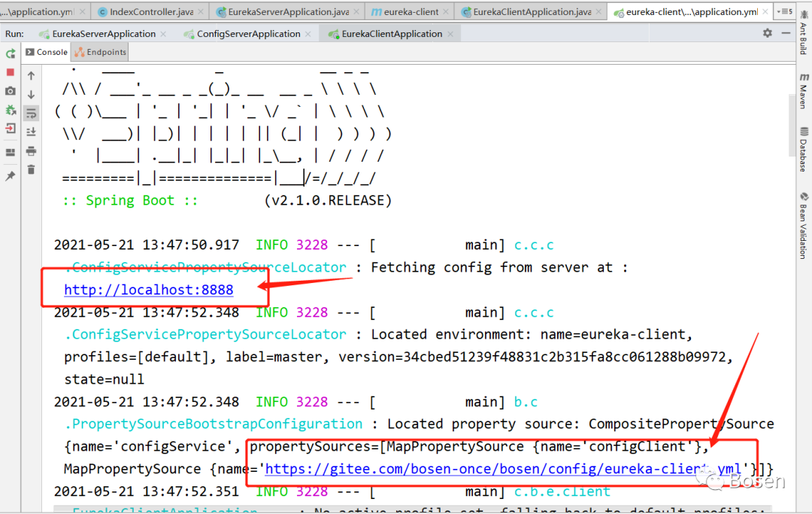Clear all console output with the trash icon
The image size is (812, 514).
click(x=31, y=169)
